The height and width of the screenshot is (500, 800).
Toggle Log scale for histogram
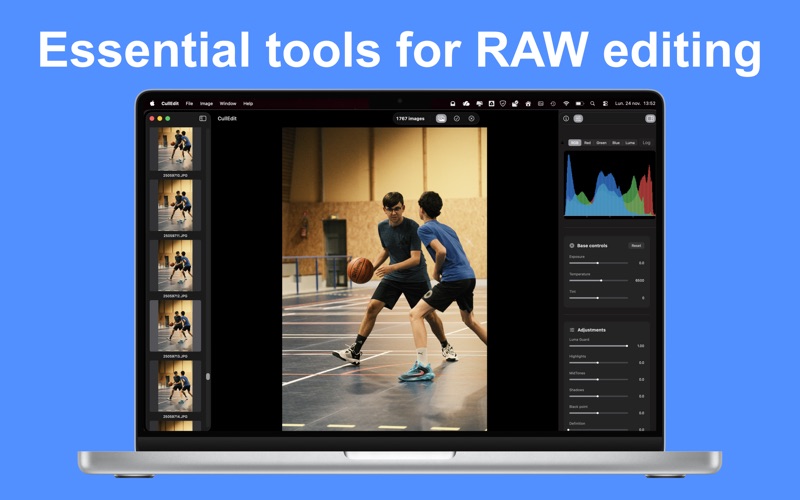tap(646, 143)
